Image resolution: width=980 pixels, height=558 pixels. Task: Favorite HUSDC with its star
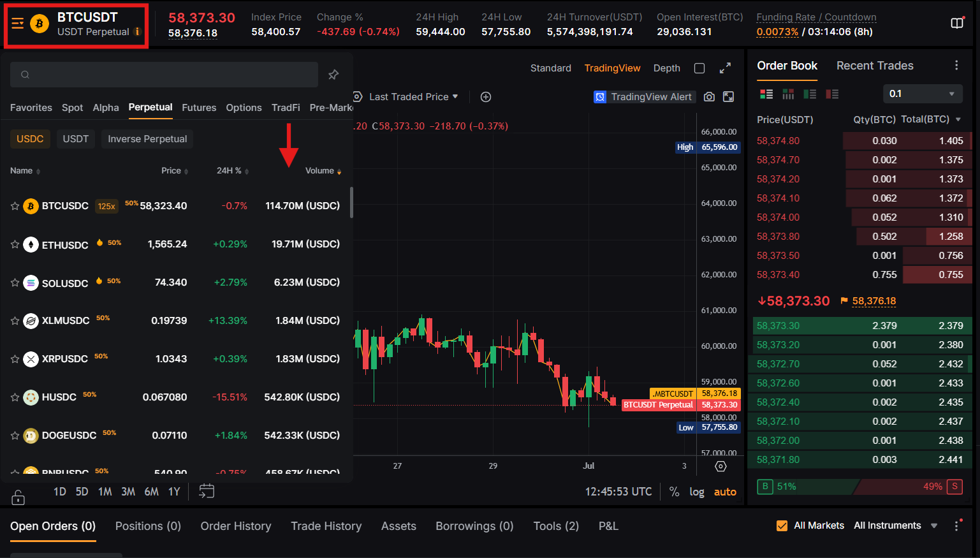tap(15, 397)
